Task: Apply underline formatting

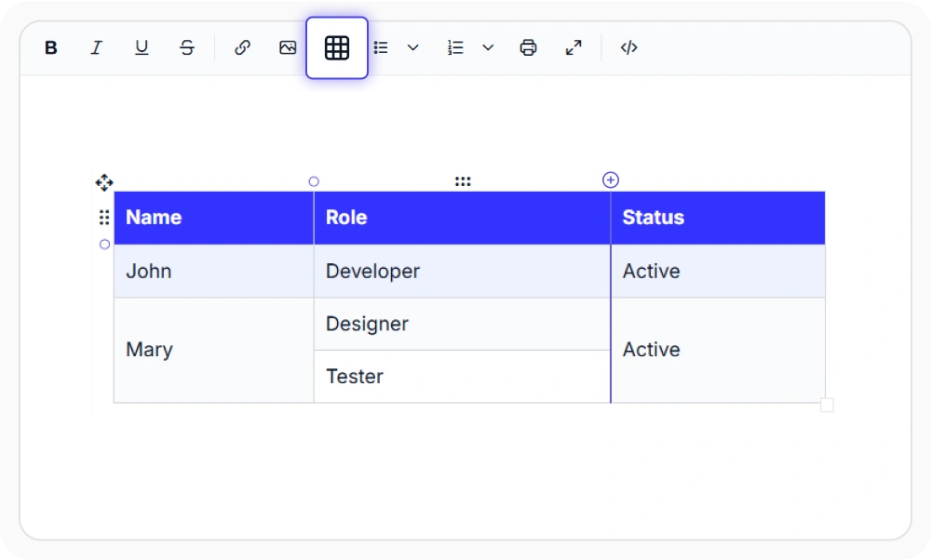Action: click(142, 47)
